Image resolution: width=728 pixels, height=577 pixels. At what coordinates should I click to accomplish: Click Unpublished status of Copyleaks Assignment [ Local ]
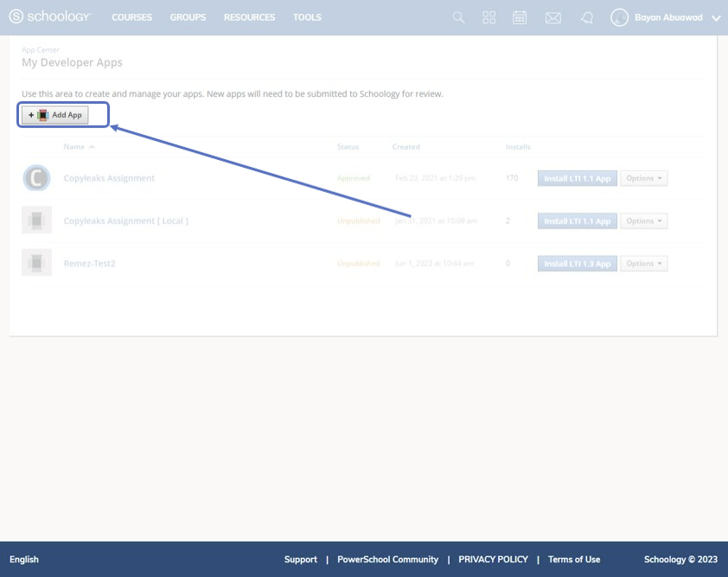click(x=359, y=221)
